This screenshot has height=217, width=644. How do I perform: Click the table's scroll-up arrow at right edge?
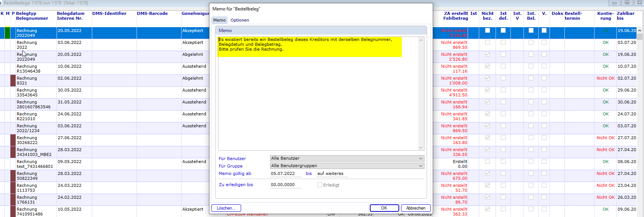tap(640, 31)
